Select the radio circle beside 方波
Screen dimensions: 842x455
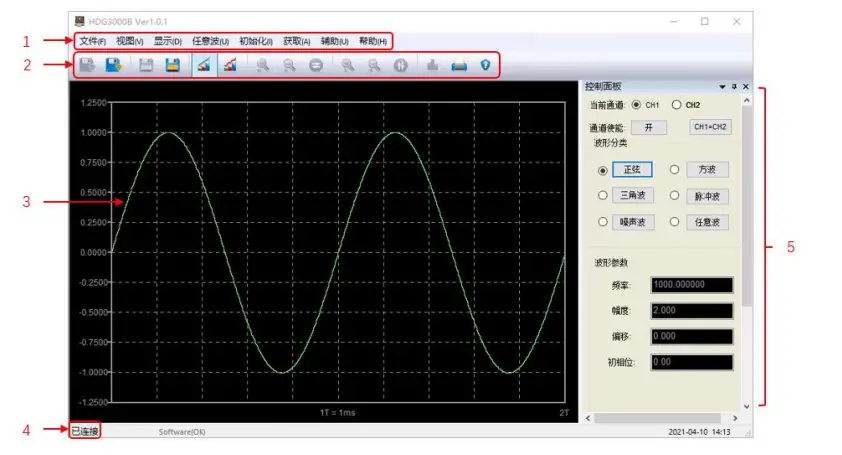pos(674,170)
